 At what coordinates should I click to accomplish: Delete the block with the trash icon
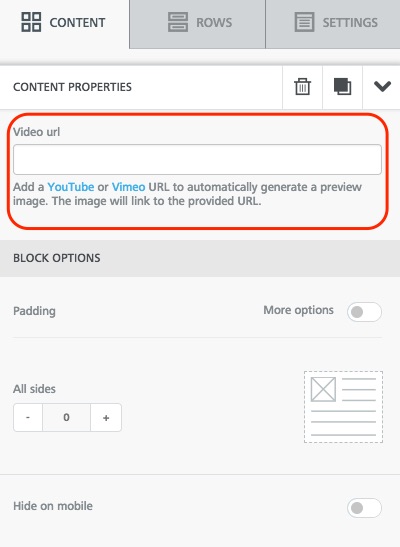pyautogui.click(x=302, y=87)
